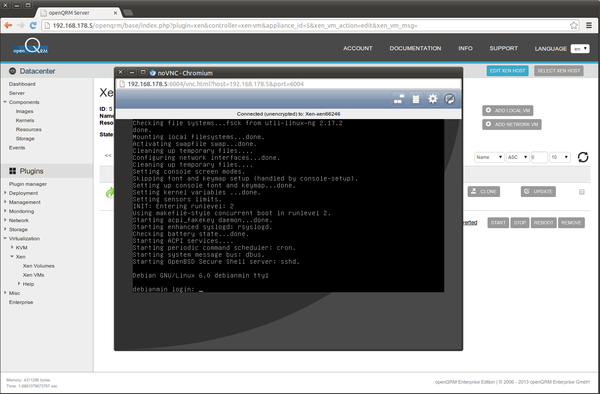Select Xen VMs in the sidebar

click(x=33, y=275)
